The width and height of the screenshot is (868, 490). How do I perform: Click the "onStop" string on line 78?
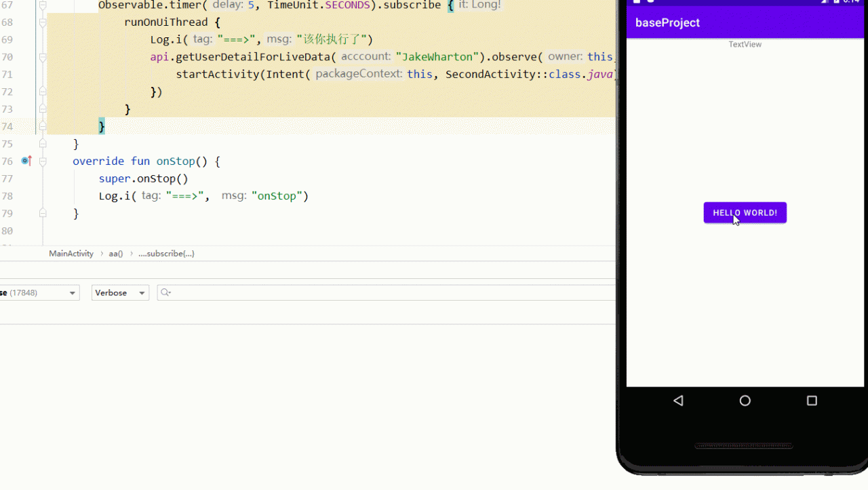[x=277, y=196]
